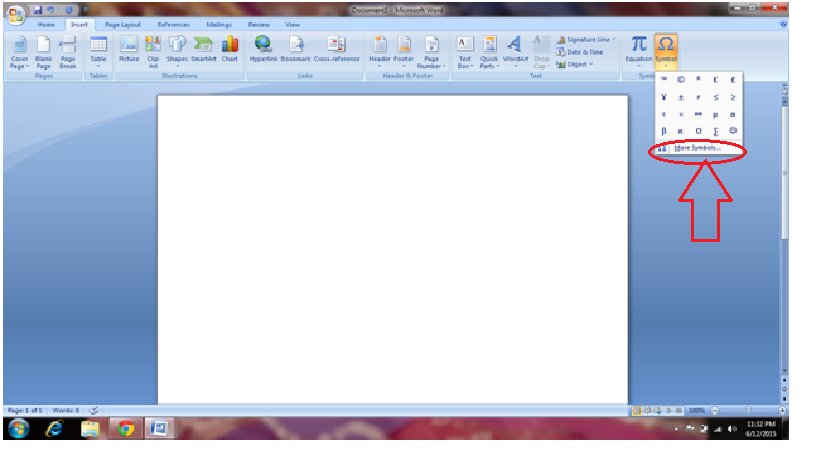Switch to the Home tab

tap(46, 25)
